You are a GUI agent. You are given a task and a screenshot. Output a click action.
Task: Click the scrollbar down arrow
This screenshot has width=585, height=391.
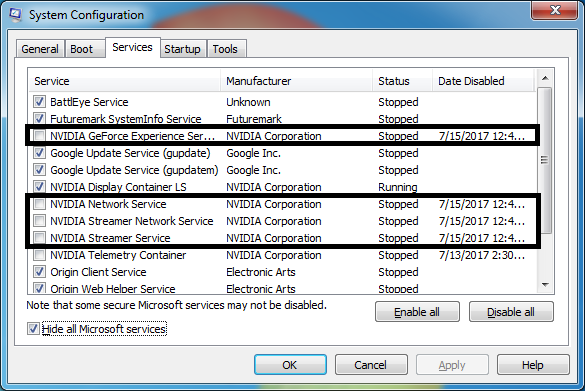click(x=545, y=285)
